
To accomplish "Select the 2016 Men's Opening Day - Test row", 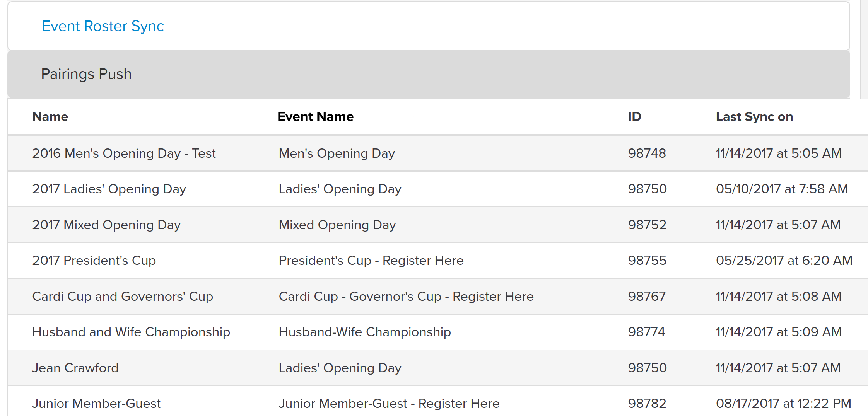I will coord(438,153).
